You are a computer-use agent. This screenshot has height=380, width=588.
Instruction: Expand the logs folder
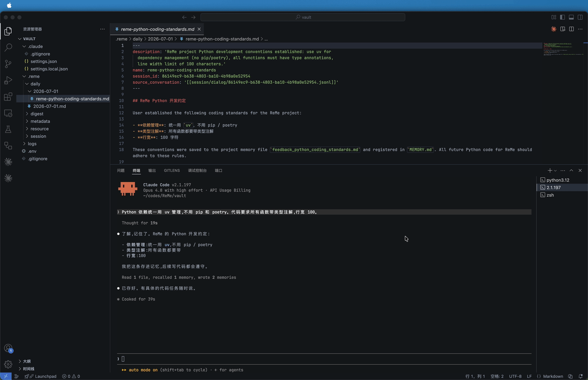pos(32,143)
